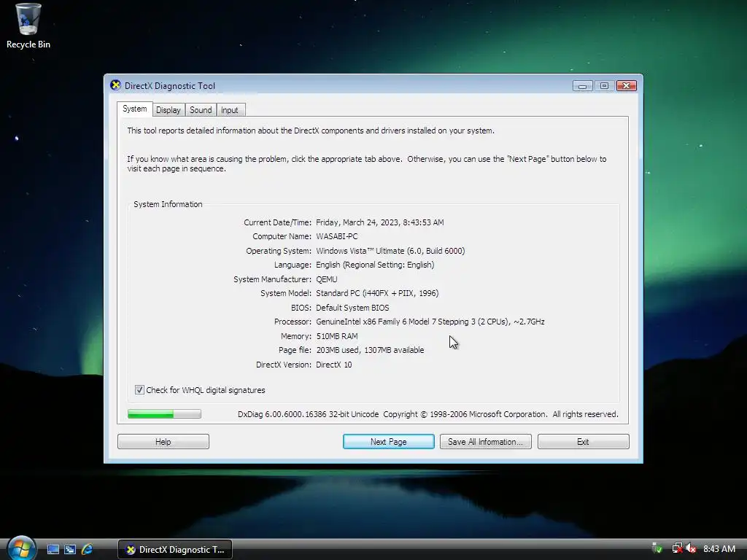
Task: Click the computer name 'WASABI-PC'
Action: (337, 236)
